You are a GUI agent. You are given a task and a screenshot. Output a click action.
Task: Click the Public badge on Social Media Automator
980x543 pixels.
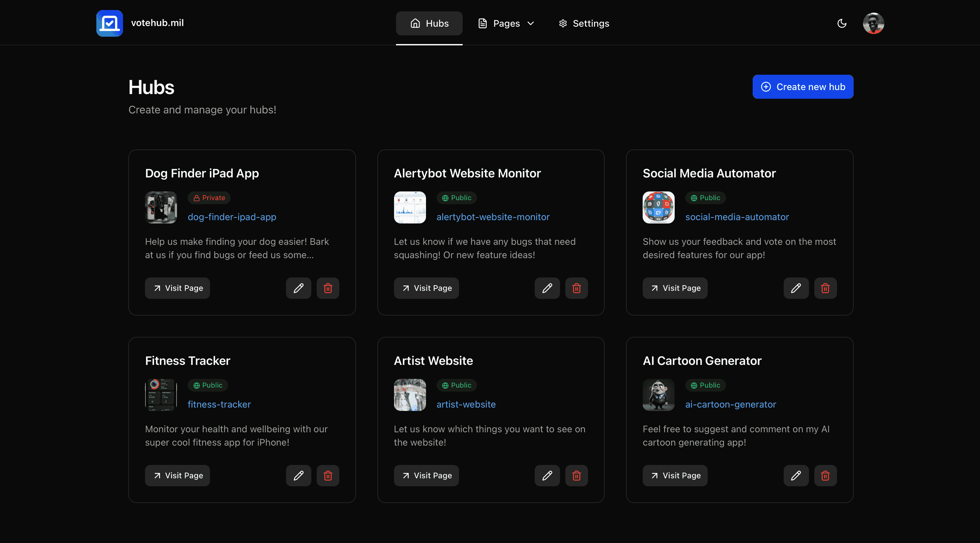click(x=705, y=198)
